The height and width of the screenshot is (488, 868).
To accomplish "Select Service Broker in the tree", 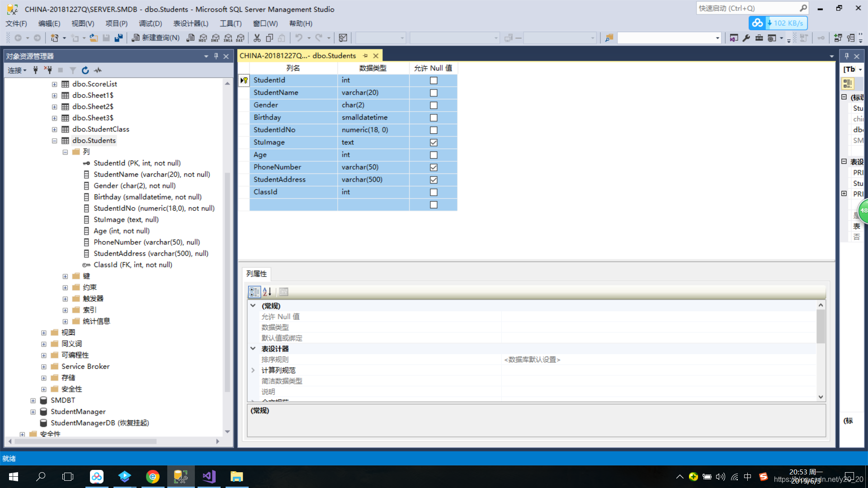I will click(85, 366).
